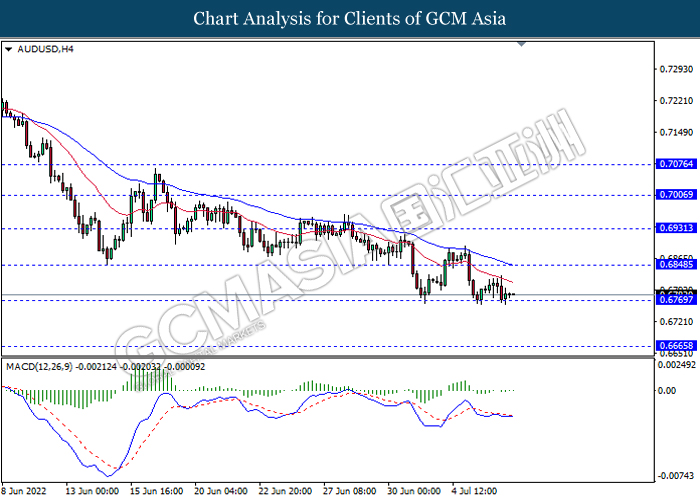Image resolution: width=700 pixels, height=500 pixels.
Task: Click the AUDUSD,H4 chart title
Action: [x=45, y=49]
